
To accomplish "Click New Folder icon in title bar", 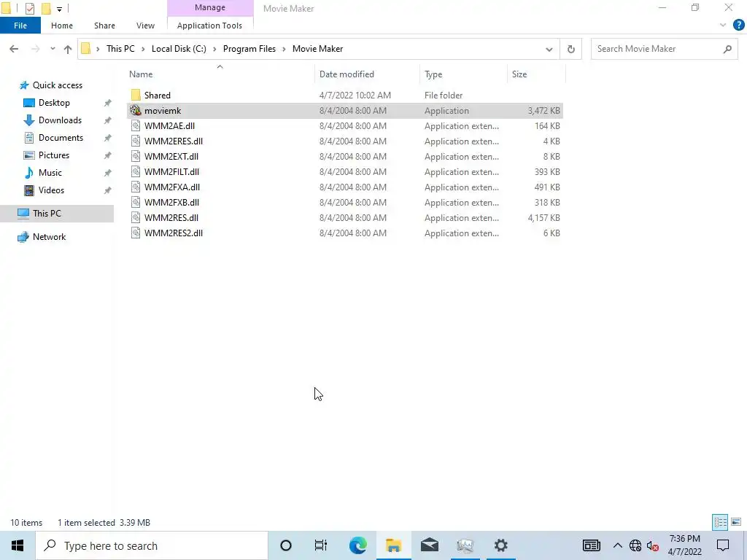I will tap(46, 9).
